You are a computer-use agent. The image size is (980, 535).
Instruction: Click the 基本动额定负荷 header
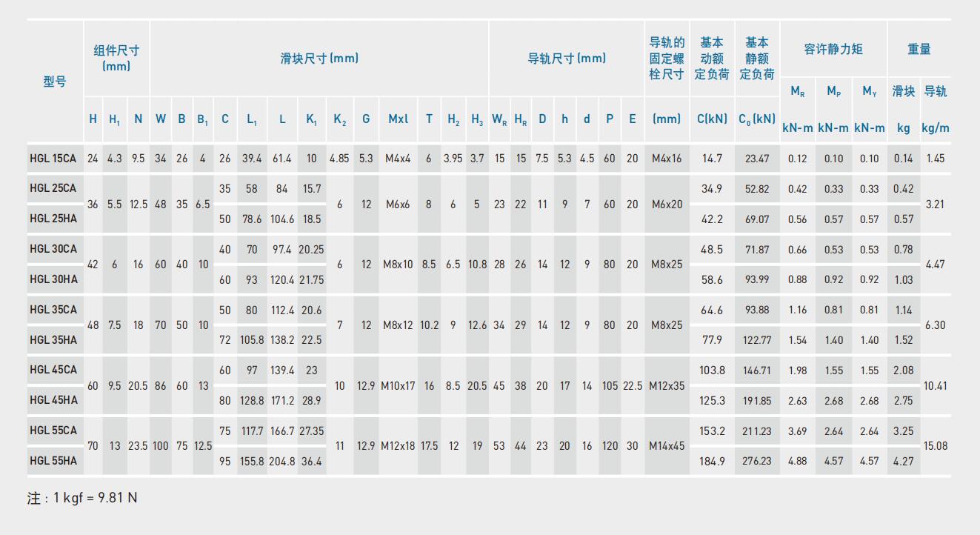pos(712,58)
